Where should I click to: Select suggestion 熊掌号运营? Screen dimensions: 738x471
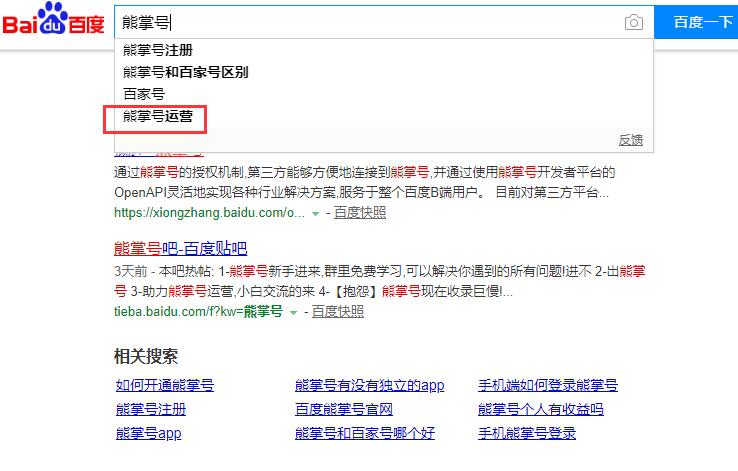click(x=158, y=116)
